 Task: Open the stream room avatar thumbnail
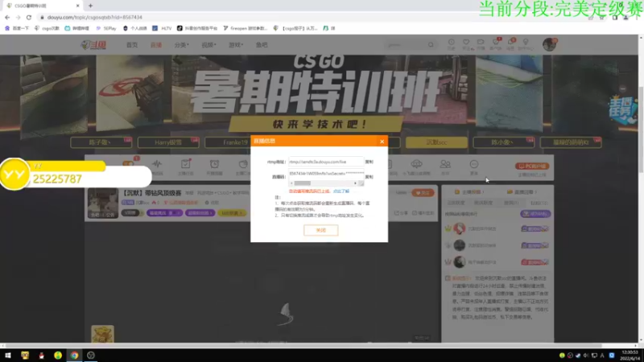103,204
